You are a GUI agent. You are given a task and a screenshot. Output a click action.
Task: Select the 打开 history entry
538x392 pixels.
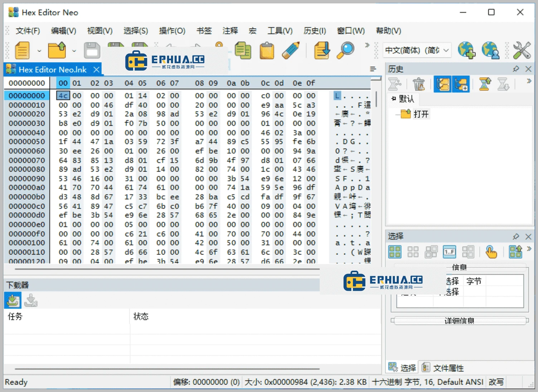[422, 114]
